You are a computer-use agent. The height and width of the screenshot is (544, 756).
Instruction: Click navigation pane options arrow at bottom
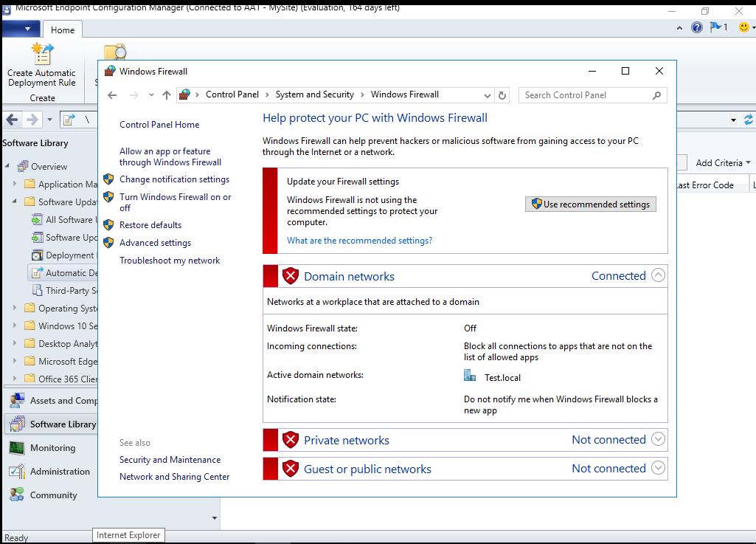[x=215, y=518]
